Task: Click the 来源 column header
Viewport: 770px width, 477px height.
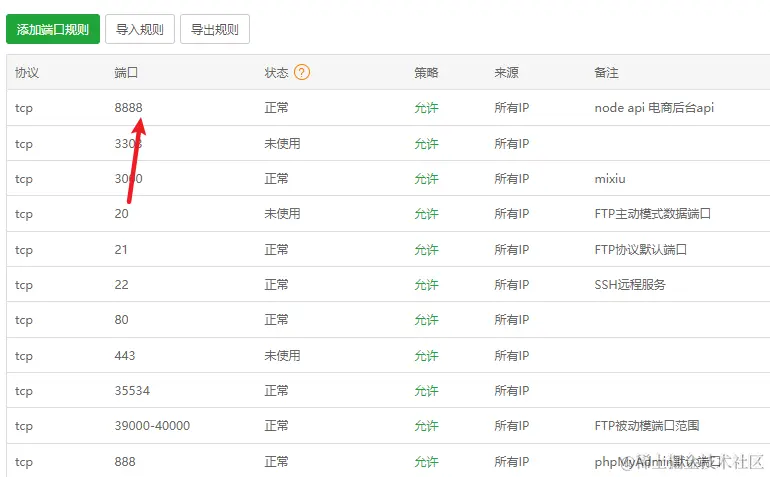Action: pyautogui.click(x=506, y=73)
